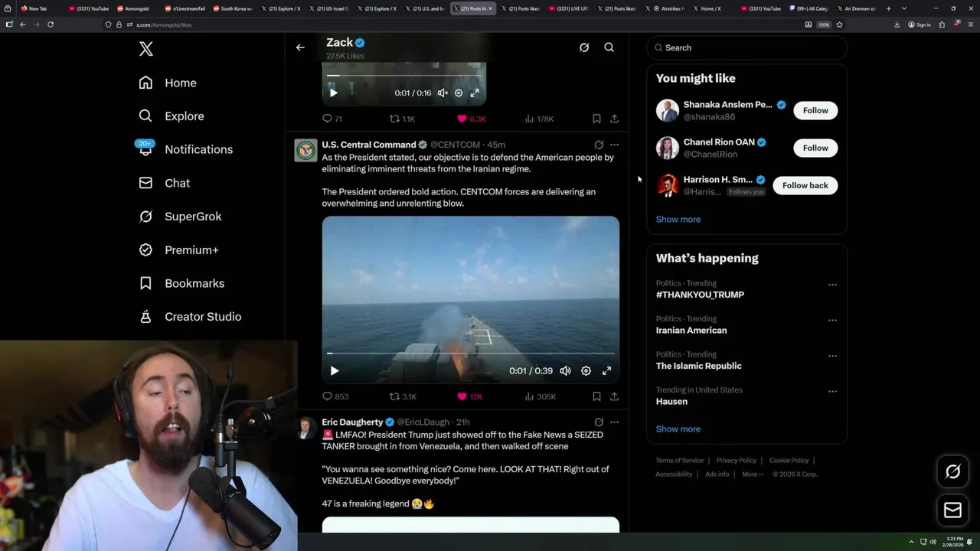The image size is (980, 551).
Task: Open U.S. Central Command profile avatar
Action: click(305, 150)
